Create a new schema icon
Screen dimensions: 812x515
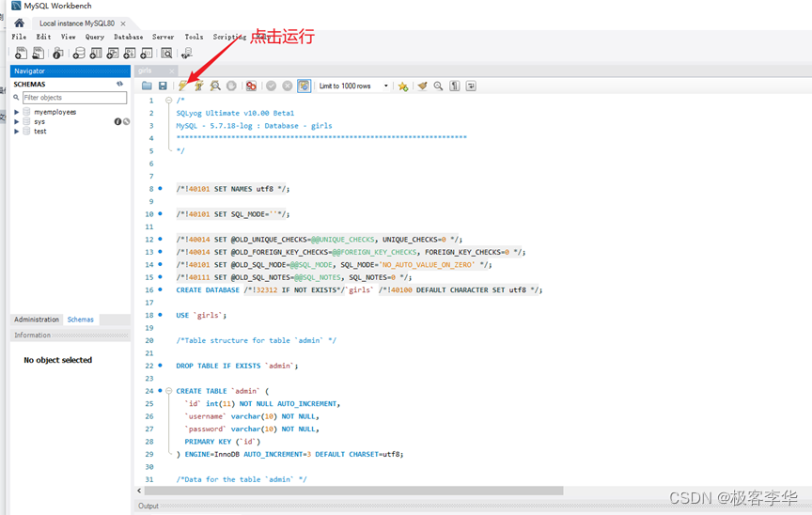pos(79,53)
